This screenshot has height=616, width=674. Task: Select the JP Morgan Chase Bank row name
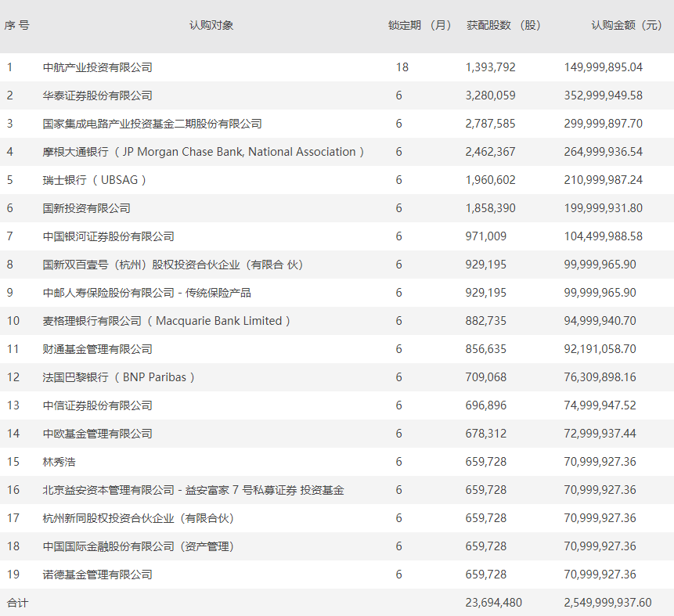coord(204,152)
